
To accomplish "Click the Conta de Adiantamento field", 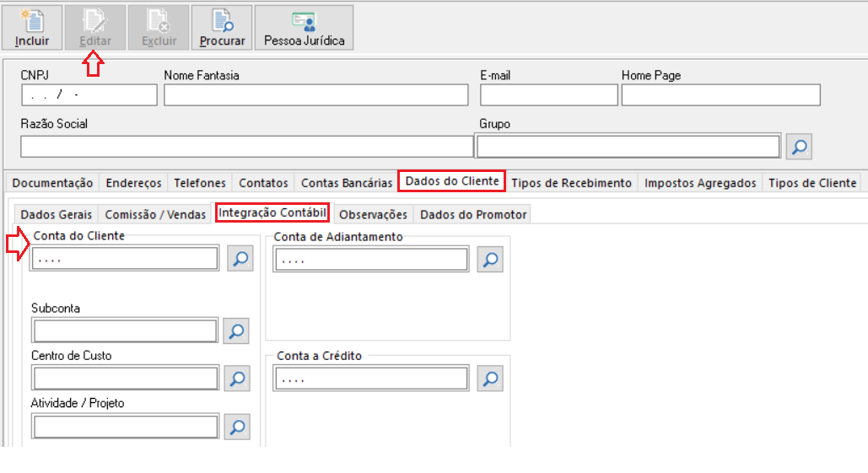I will tap(371, 260).
